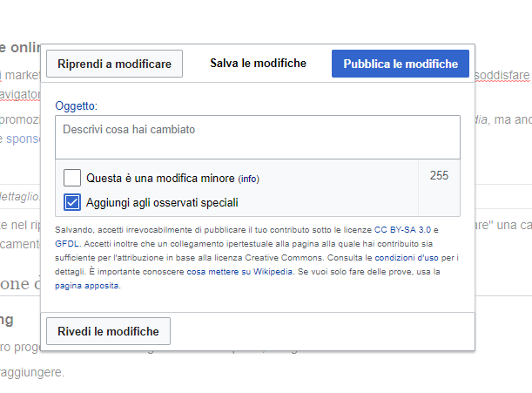Open Rivedi le modifiche review button
The height and width of the screenshot is (393, 532).
pyautogui.click(x=108, y=331)
